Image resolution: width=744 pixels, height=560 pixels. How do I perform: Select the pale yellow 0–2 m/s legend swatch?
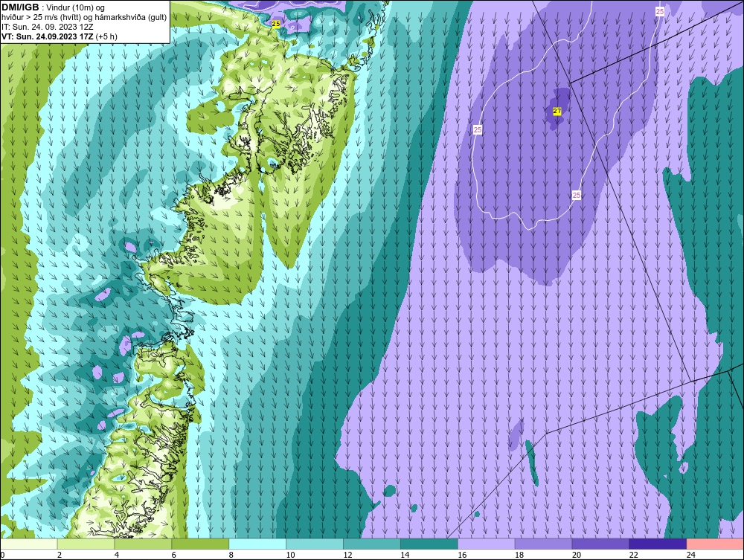tap(28, 544)
